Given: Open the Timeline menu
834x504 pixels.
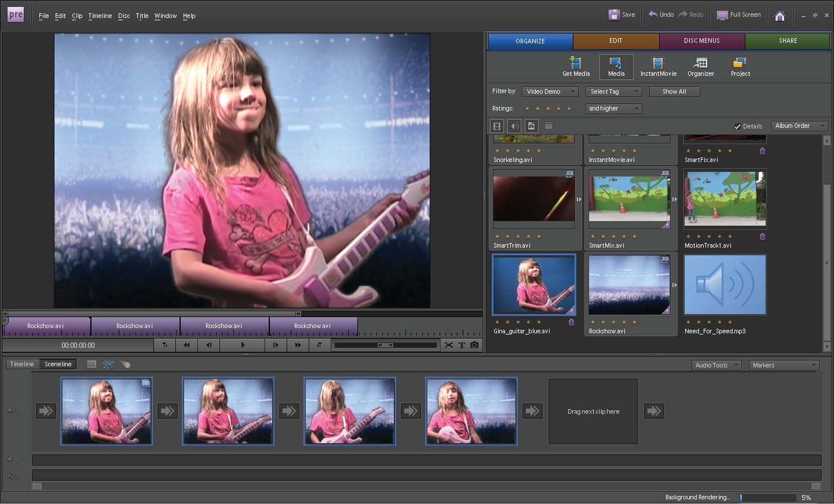Looking at the screenshot, I should coord(100,16).
